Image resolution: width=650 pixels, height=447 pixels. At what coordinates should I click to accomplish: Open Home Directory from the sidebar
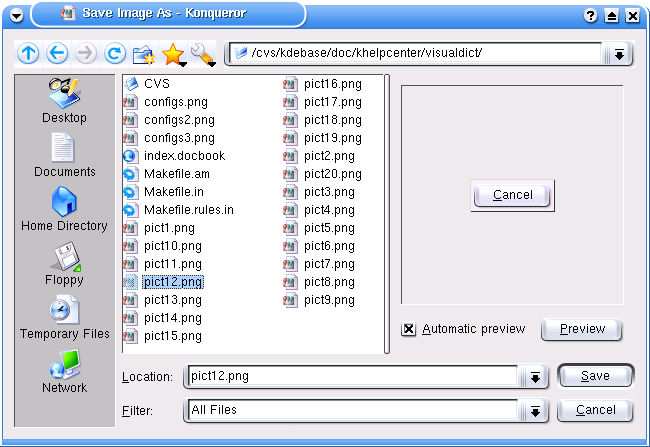coord(64,210)
